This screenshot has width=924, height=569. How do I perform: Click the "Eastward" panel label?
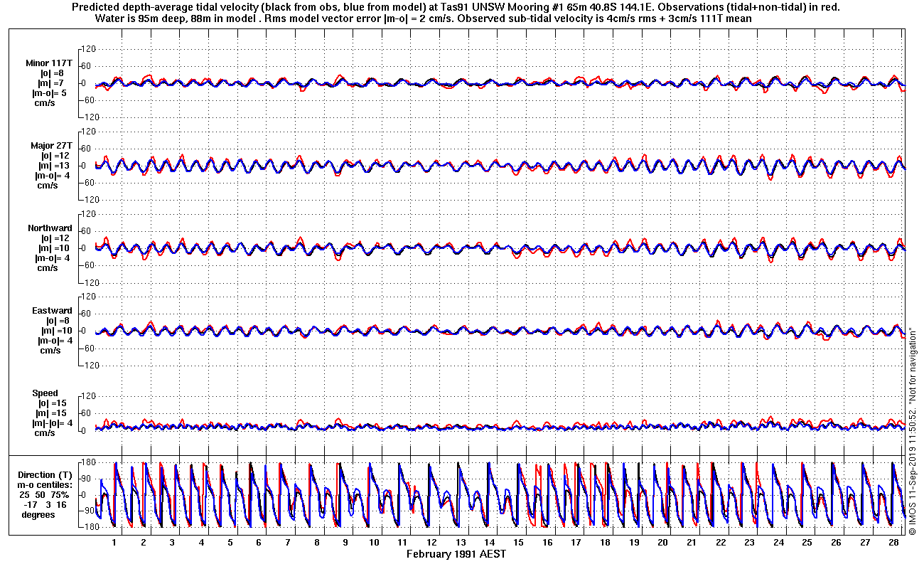[x=52, y=311]
